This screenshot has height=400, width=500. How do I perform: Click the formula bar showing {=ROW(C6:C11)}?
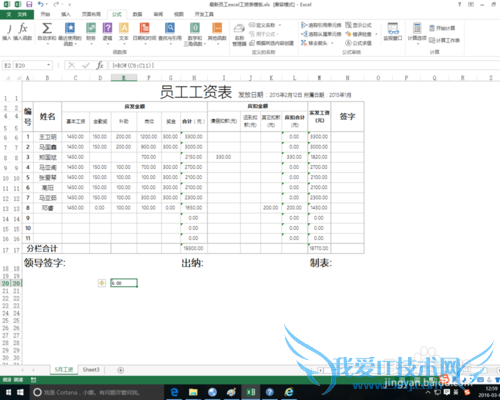click(303, 65)
